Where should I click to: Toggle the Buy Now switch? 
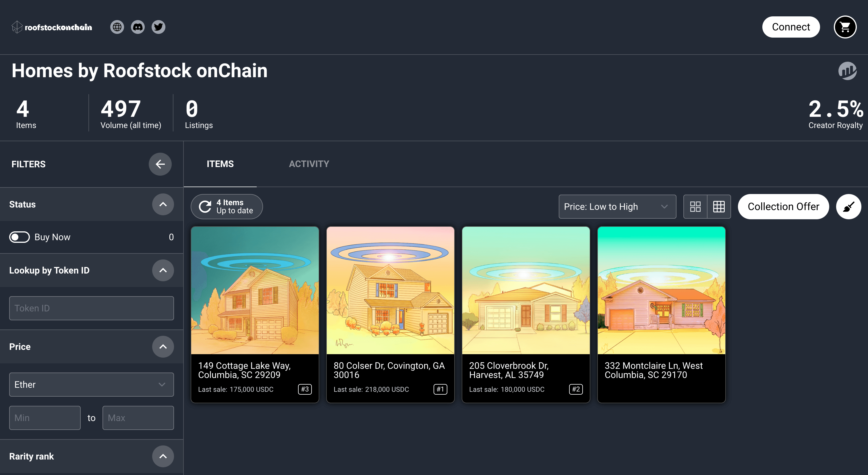coord(19,237)
